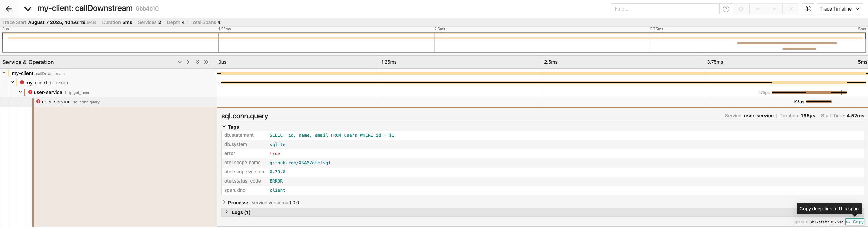Click the my-client HTTP GET timeline bar
The image size is (868, 228).
tap(543, 83)
